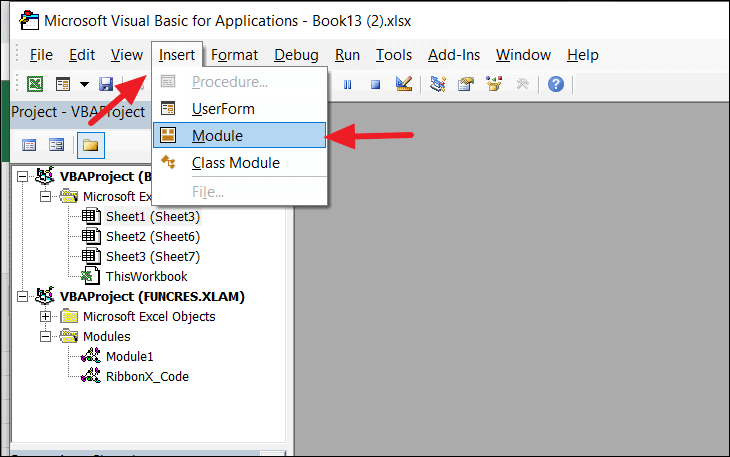Open the Help menu
Screen dimensions: 730x457
(583, 55)
